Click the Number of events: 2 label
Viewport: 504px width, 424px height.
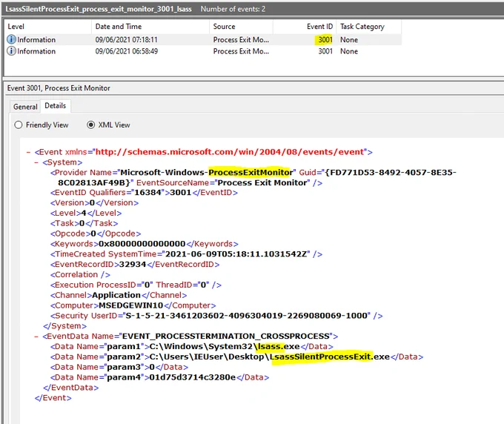click(x=233, y=9)
